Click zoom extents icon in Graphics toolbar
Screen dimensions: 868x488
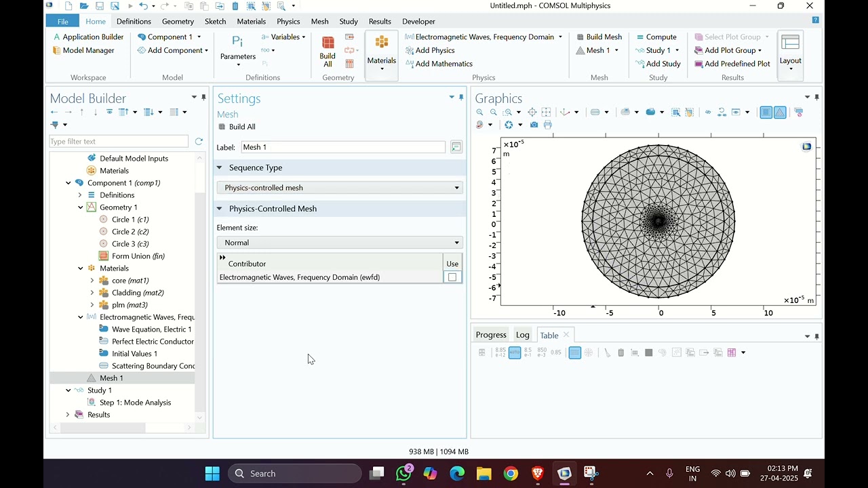pyautogui.click(x=532, y=113)
